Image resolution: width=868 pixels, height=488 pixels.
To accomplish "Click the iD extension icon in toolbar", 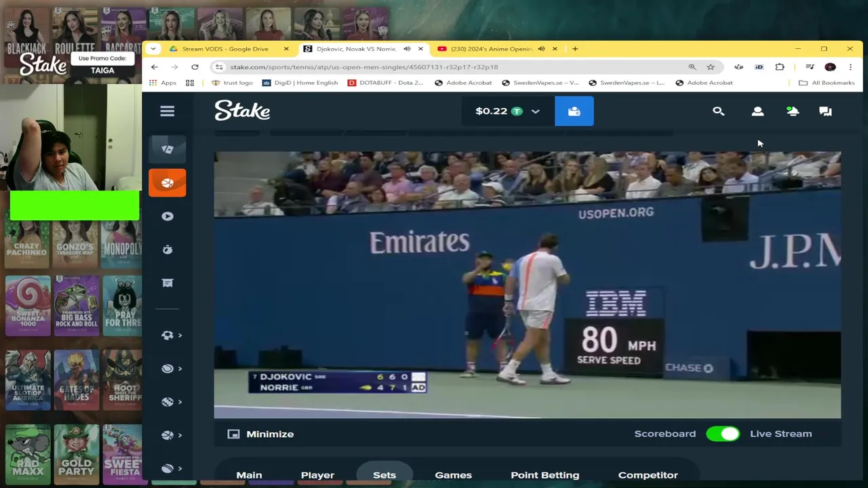I will [x=759, y=67].
